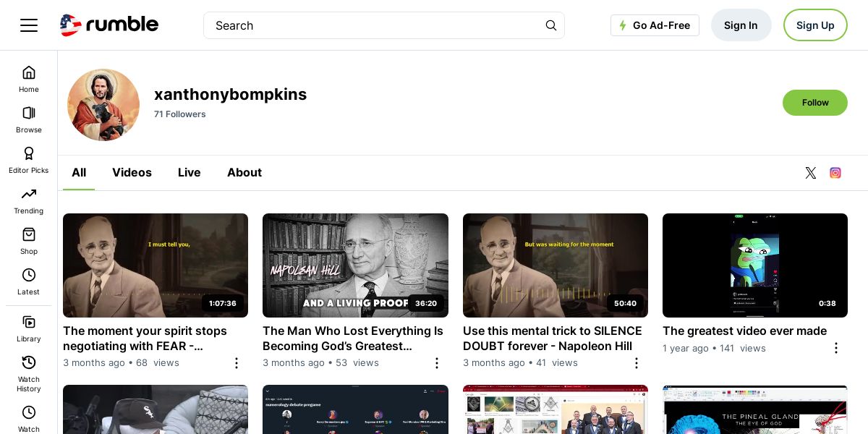Screen dimensions: 868x434
Task: Open Shop in the sidebar
Action: (29, 241)
